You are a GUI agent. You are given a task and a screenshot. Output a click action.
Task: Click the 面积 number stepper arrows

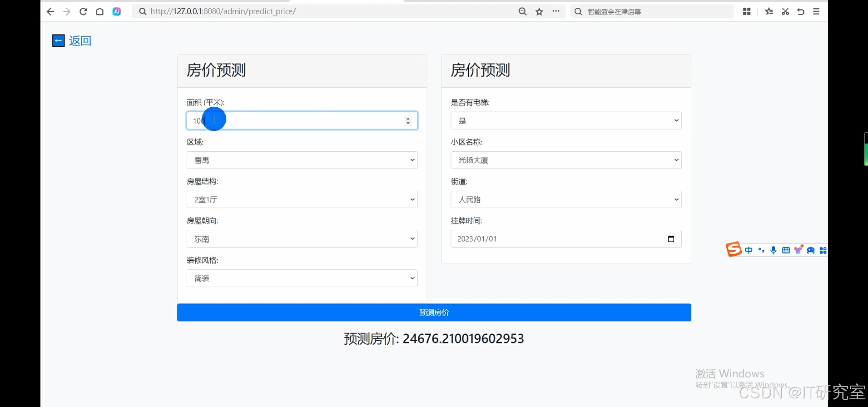[408, 121]
